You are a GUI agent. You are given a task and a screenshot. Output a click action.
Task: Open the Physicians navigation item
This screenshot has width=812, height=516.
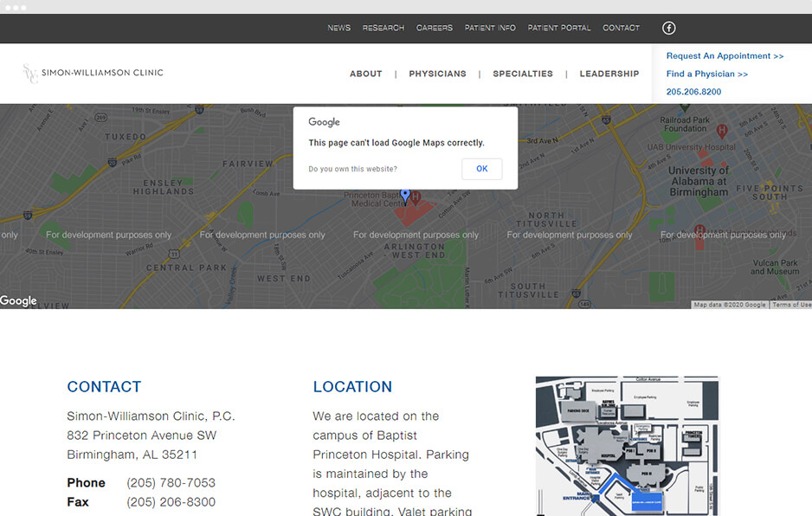(x=437, y=74)
